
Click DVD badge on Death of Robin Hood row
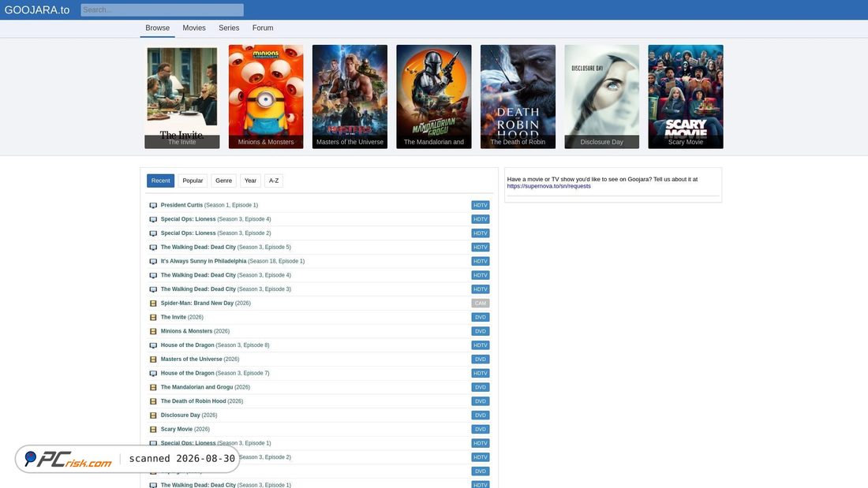click(481, 401)
